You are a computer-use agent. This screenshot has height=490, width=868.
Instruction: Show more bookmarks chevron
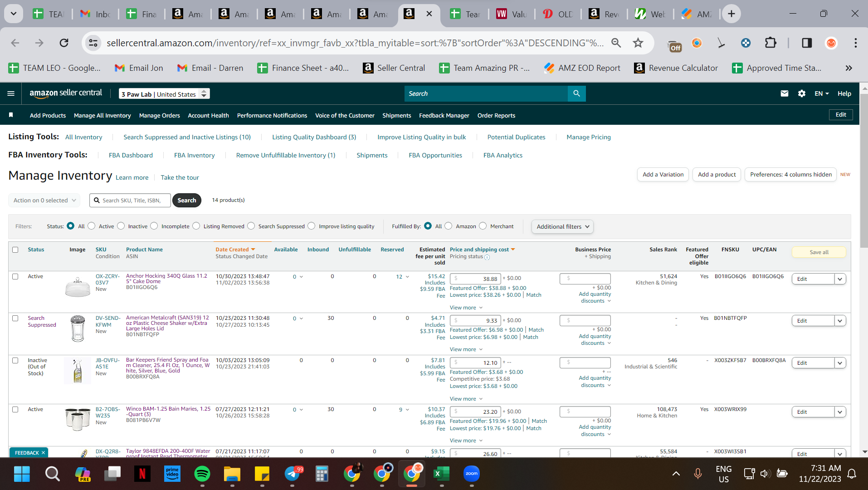pos(848,68)
